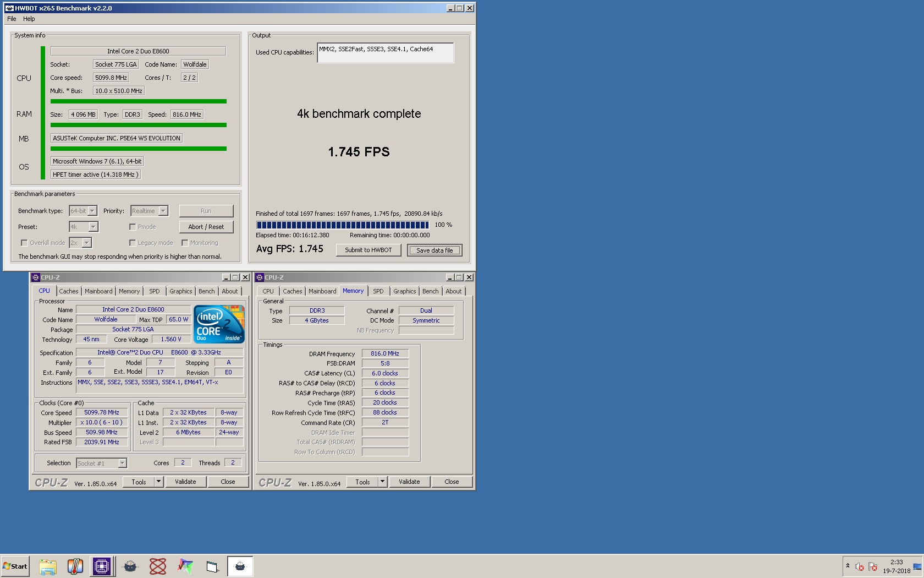Open the Start menu
The height and width of the screenshot is (578, 924).
tap(15, 566)
